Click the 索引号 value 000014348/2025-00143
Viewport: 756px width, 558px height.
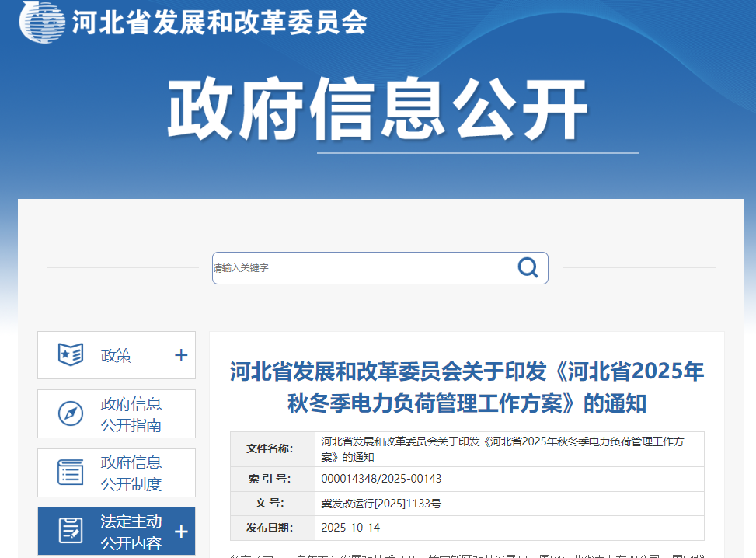pyautogui.click(x=381, y=479)
